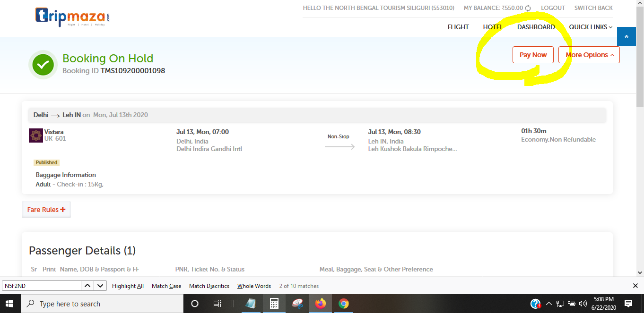The height and width of the screenshot is (313, 644).
Task: Expand Fare Rules section
Action: pos(46,210)
